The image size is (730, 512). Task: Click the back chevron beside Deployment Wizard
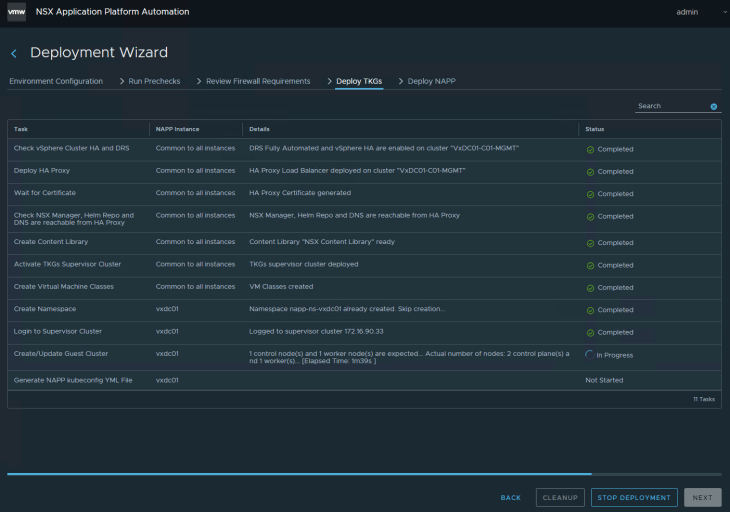click(x=14, y=53)
